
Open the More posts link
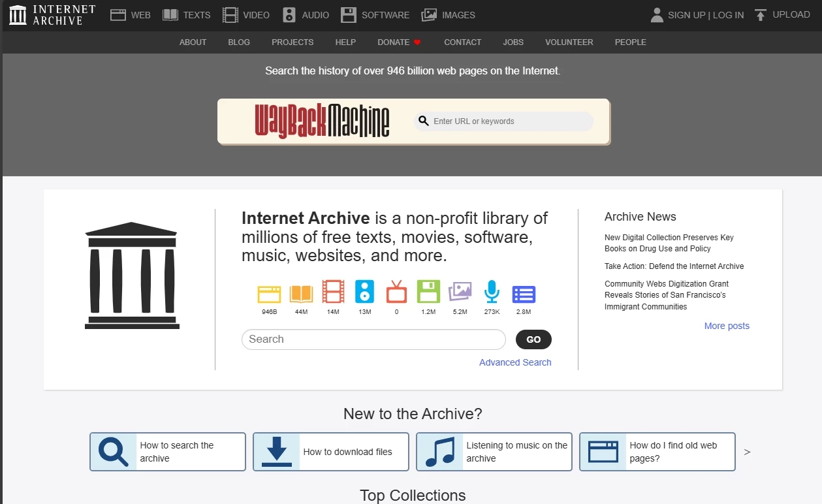727,326
